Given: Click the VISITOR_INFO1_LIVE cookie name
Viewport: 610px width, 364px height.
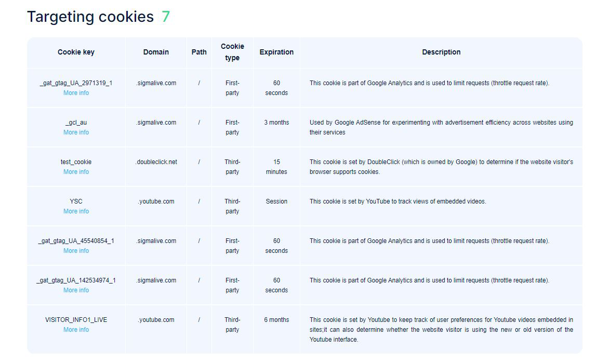Looking at the screenshot, I should pyautogui.click(x=76, y=320).
